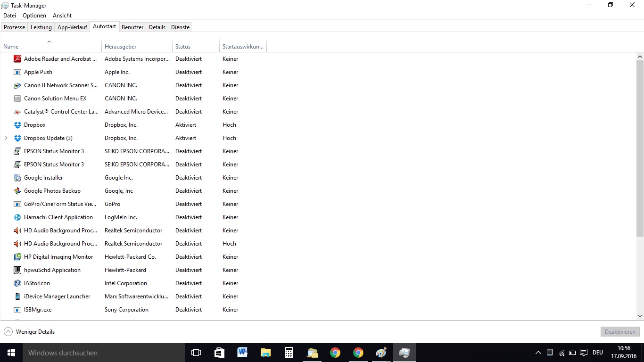Viewport: 644px width, 362px height.
Task: Click the Apple Push entry icon
Action: point(17,72)
